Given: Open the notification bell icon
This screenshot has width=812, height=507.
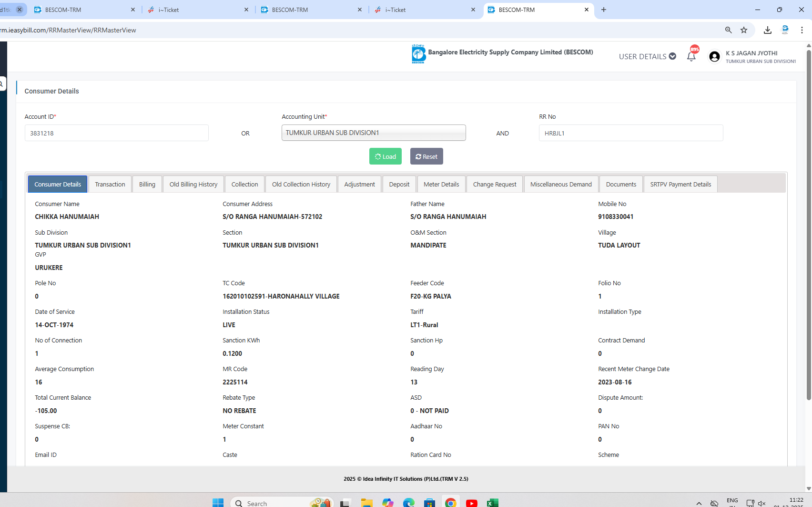Looking at the screenshot, I should click(x=691, y=56).
